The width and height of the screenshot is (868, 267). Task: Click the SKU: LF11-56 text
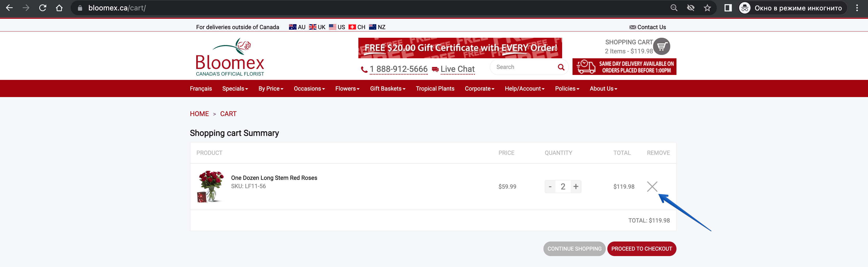[x=248, y=186]
